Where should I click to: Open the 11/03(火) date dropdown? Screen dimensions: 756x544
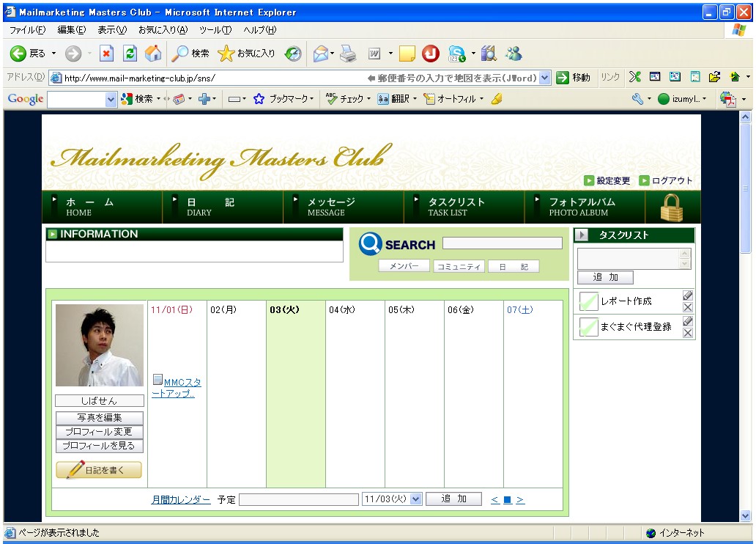[x=415, y=499]
